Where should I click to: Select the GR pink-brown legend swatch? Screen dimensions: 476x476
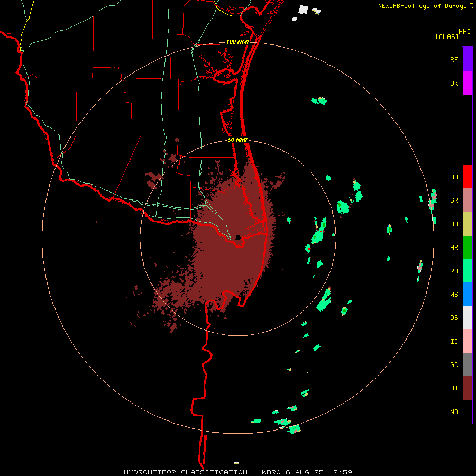coord(467,200)
